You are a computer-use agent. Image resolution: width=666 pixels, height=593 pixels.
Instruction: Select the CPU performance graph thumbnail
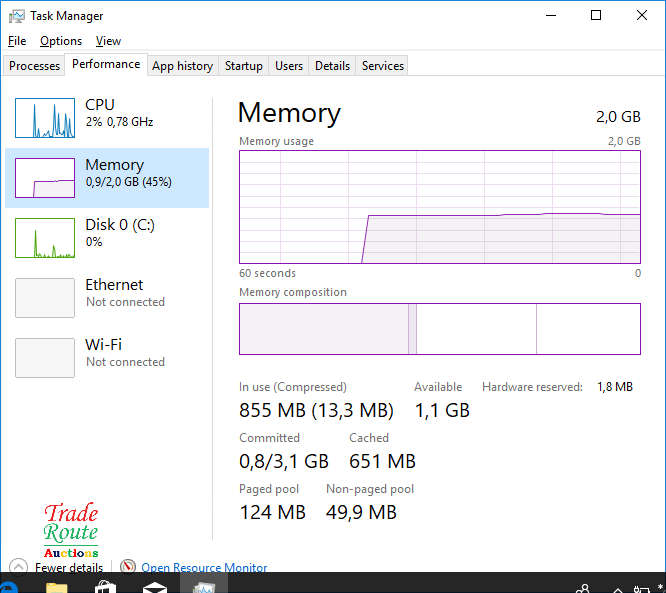45,118
